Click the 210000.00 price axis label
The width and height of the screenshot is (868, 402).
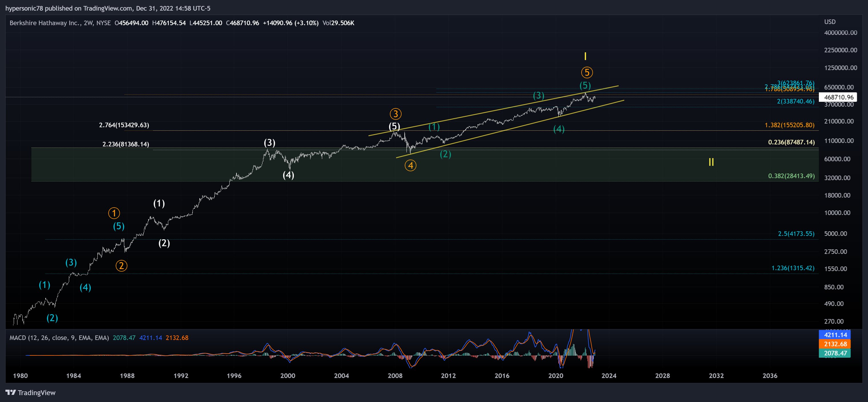point(839,121)
